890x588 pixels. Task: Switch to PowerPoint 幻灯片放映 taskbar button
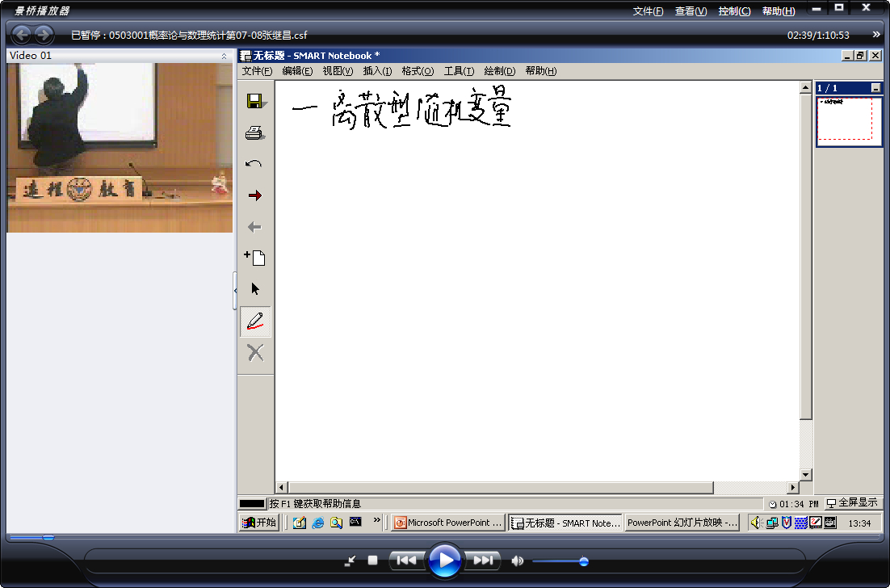coord(681,523)
